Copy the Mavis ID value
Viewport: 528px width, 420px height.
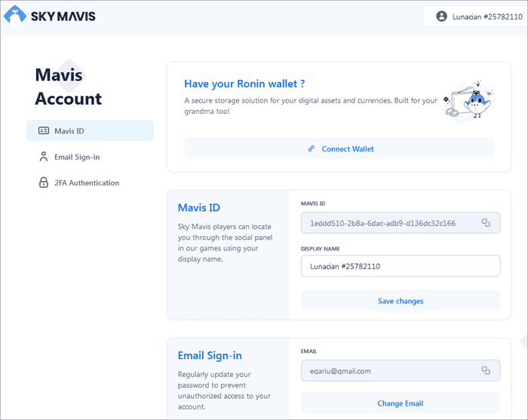click(x=487, y=223)
